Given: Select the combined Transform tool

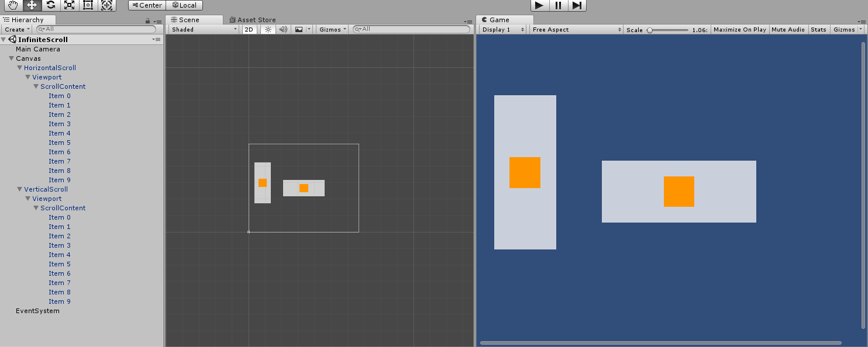Looking at the screenshot, I should click(106, 5).
